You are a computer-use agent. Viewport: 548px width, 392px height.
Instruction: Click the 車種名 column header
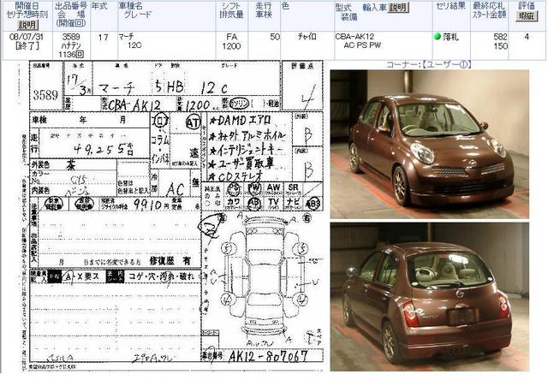(131, 6)
